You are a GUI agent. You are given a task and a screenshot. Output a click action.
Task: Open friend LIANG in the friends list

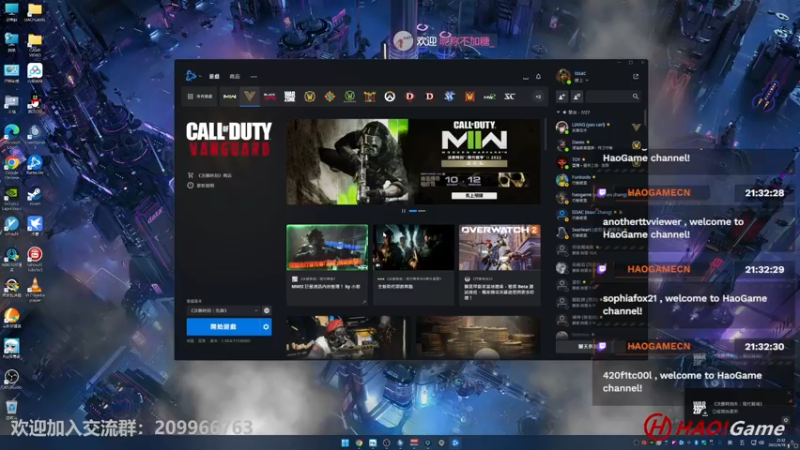pyautogui.click(x=599, y=128)
